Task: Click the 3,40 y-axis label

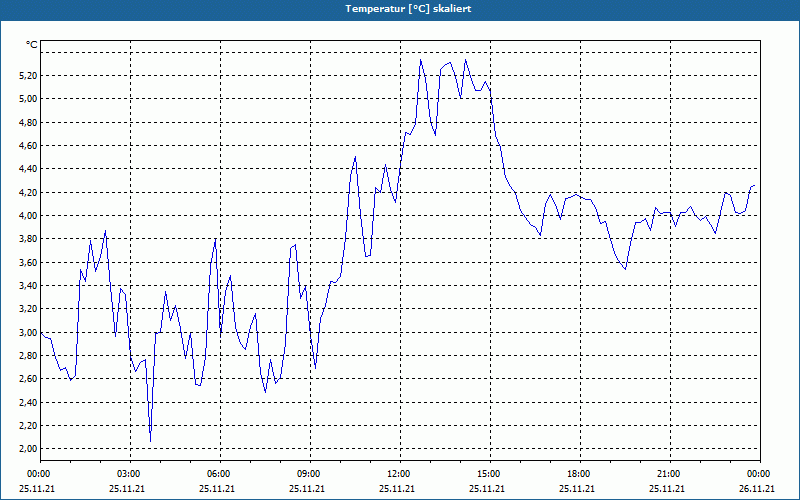Action: [x=29, y=286]
